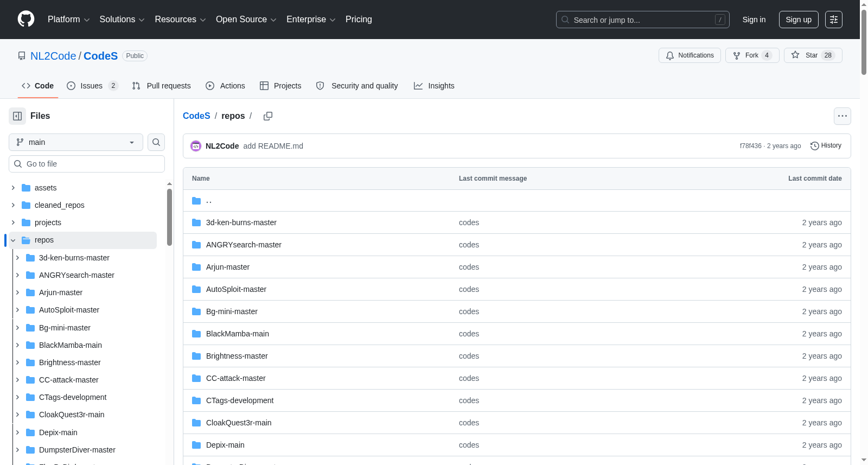
Task: Open the Enterprise dropdown menu
Action: click(311, 20)
